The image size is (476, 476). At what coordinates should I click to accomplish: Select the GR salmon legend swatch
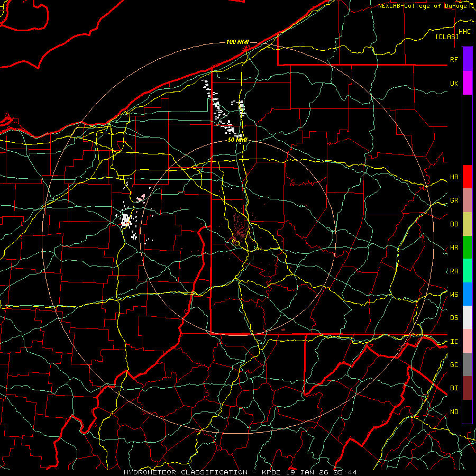(467, 200)
